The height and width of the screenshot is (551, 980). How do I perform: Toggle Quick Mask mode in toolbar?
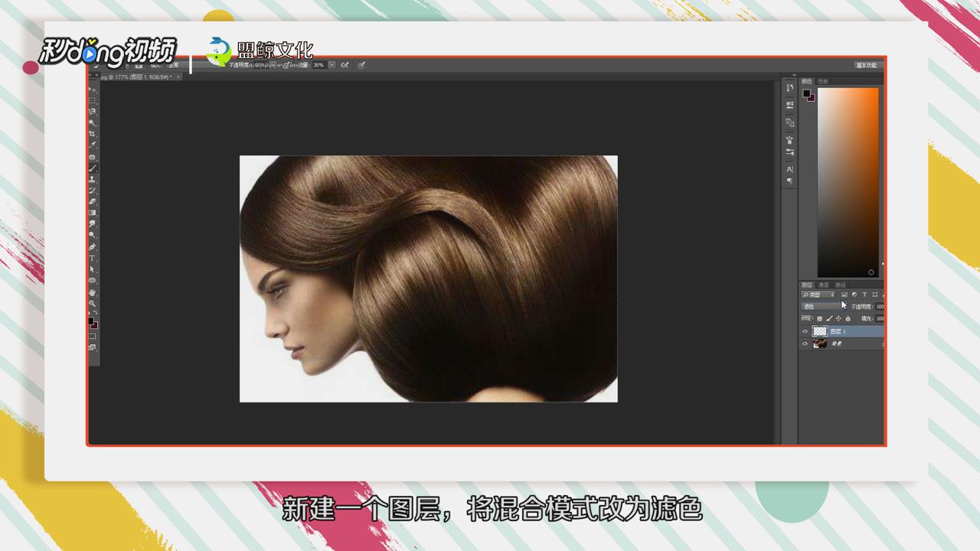[93, 335]
